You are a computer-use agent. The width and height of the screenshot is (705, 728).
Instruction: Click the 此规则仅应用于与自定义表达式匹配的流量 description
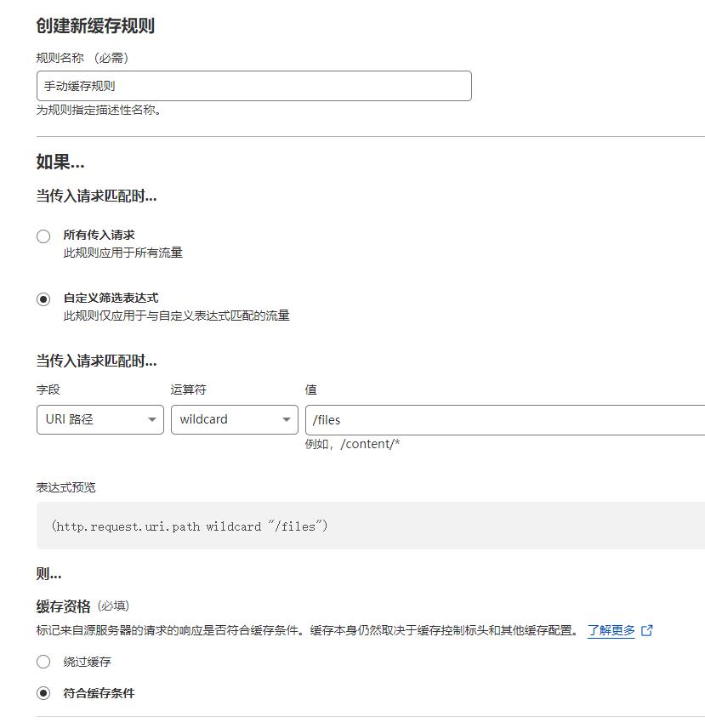(x=176, y=316)
